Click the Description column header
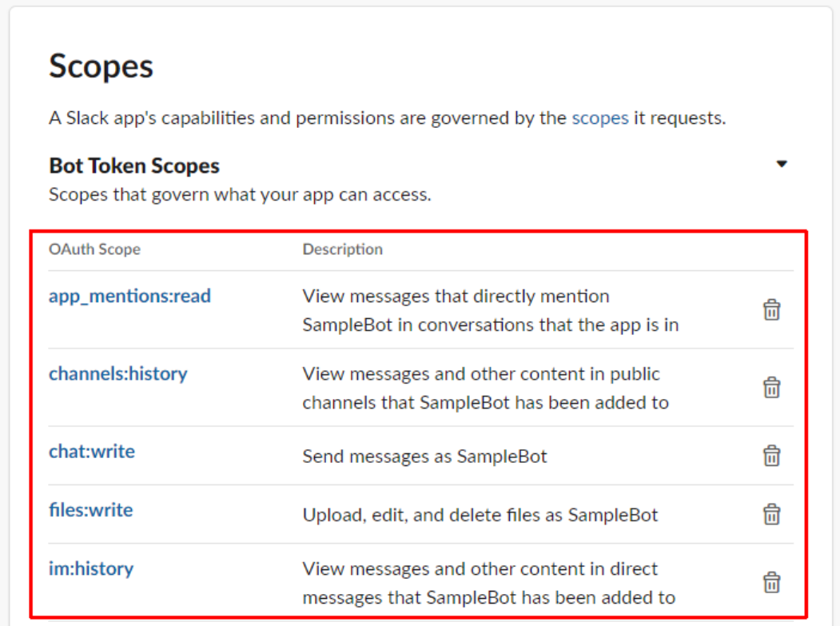Viewport: 840px width, 626px height. [x=342, y=249]
